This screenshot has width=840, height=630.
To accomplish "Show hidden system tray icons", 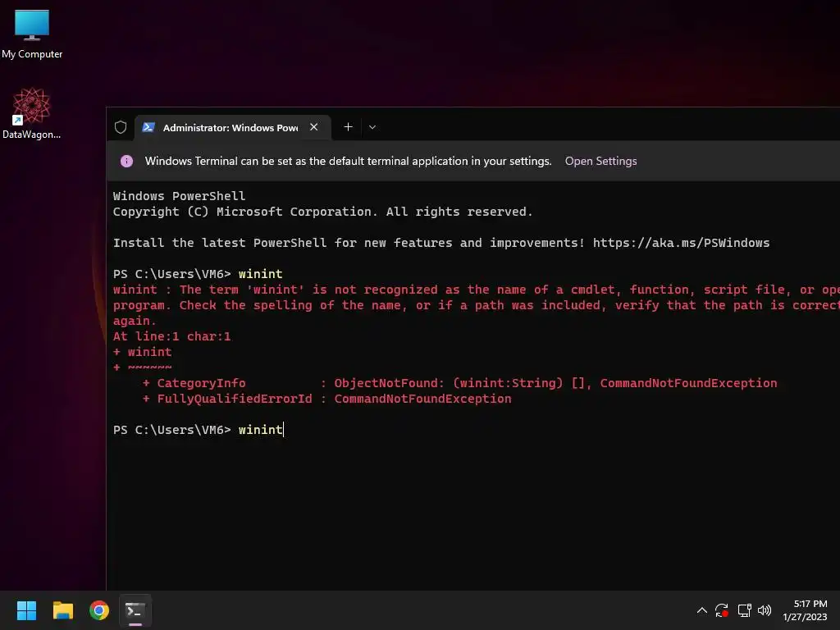I will point(702,610).
